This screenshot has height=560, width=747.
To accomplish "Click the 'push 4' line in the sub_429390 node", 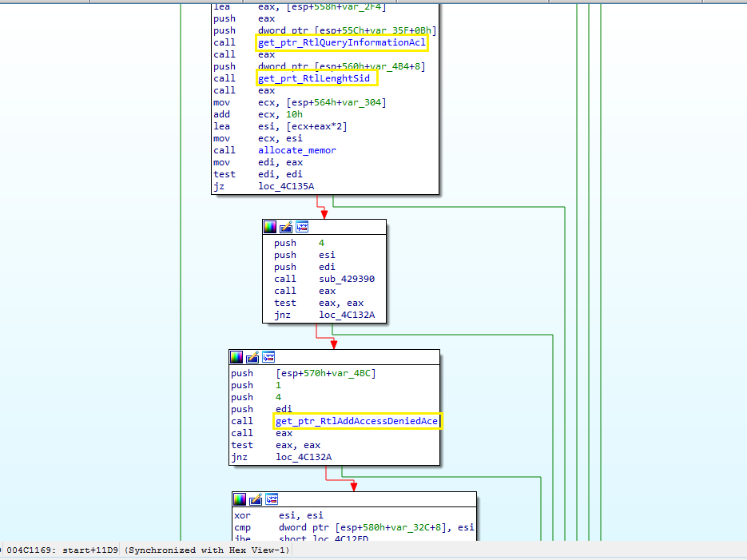I will [299, 243].
